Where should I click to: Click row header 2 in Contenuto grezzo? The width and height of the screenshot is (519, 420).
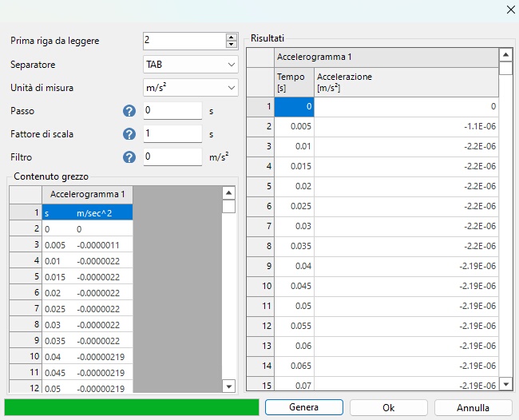click(26, 228)
